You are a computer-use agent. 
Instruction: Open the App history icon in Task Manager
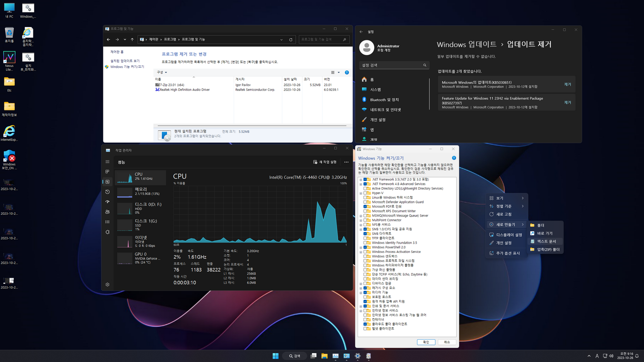point(108,192)
